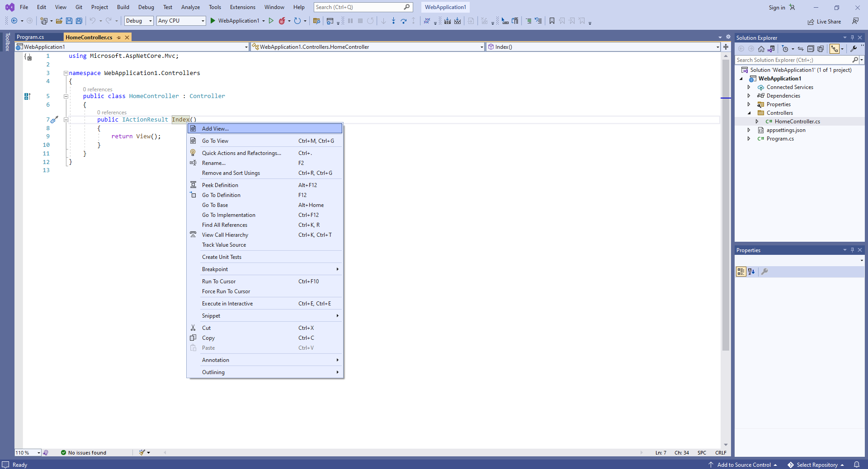Click Live Share button
The width and height of the screenshot is (868, 469).
tap(824, 22)
